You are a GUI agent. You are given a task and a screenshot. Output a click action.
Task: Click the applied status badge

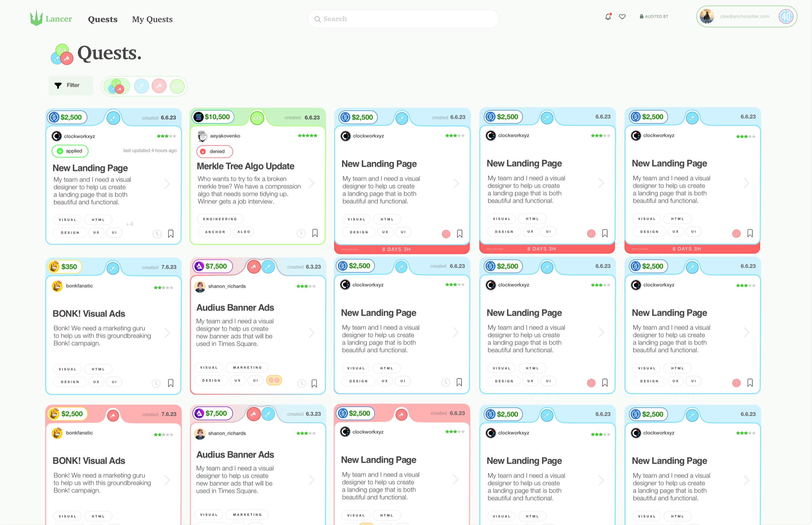tap(70, 151)
